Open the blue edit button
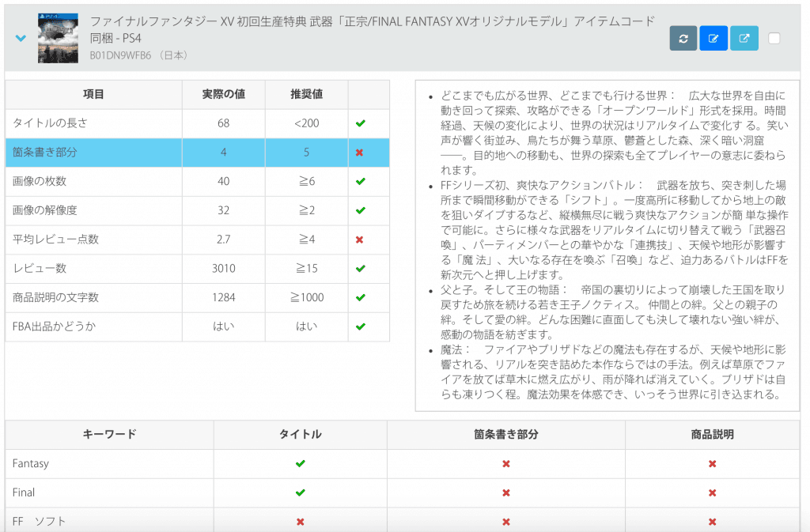810x532 pixels. [x=713, y=38]
